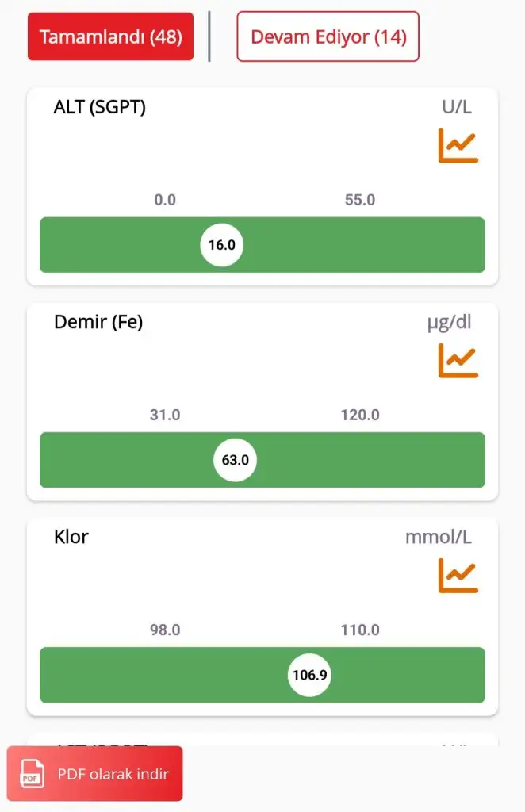The height and width of the screenshot is (812, 525).
Task: Click the 55.0 upper limit on ALT
Action: 360,200
